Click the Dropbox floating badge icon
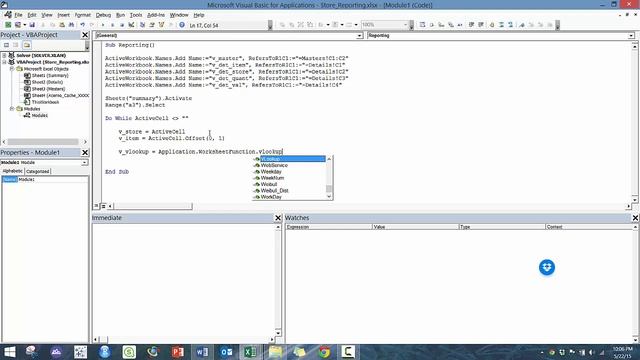The height and width of the screenshot is (360, 640). (x=547, y=267)
